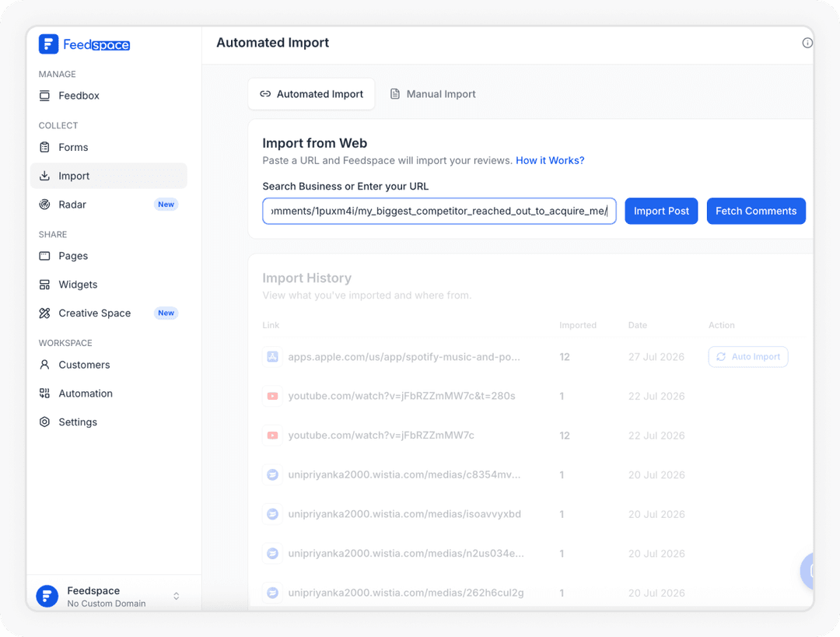Click the Link column header
The width and height of the screenshot is (840, 637).
point(271,325)
